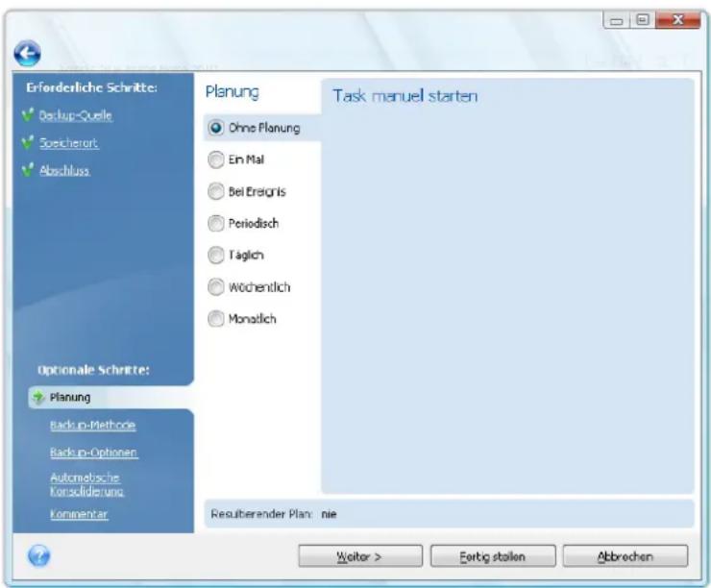Click the green arrow icon beside Planung
The image size is (711, 588).
point(38,397)
